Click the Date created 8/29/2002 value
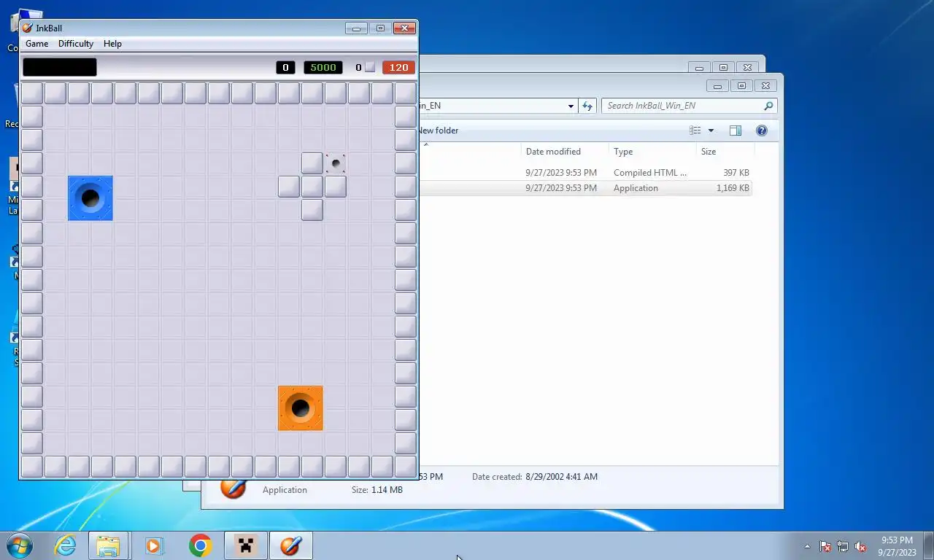This screenshot has width=934, height=560. 561,477
